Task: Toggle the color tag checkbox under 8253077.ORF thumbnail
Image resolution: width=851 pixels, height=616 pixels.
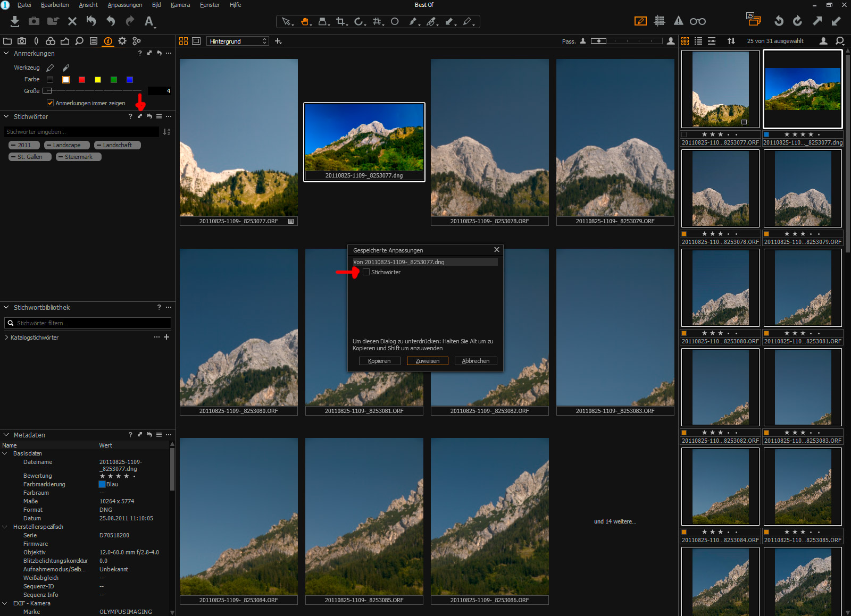Action: [684, 134]
